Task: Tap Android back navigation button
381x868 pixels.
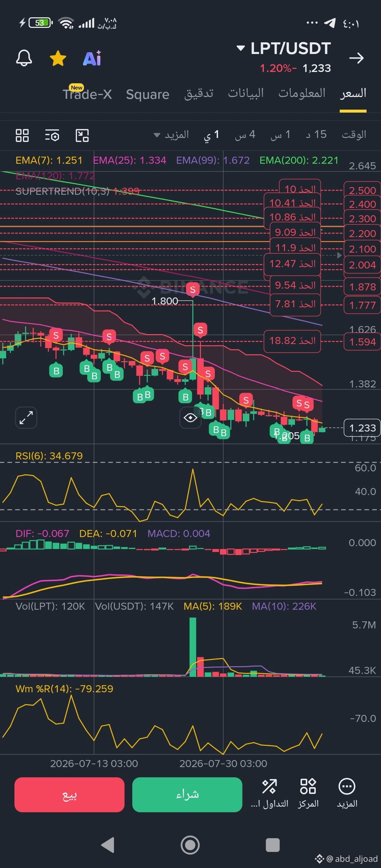Action: tap(108, 845)
